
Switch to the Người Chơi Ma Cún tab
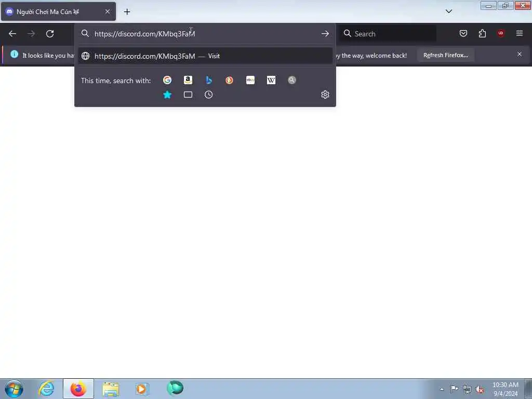(x=58, y=11)
